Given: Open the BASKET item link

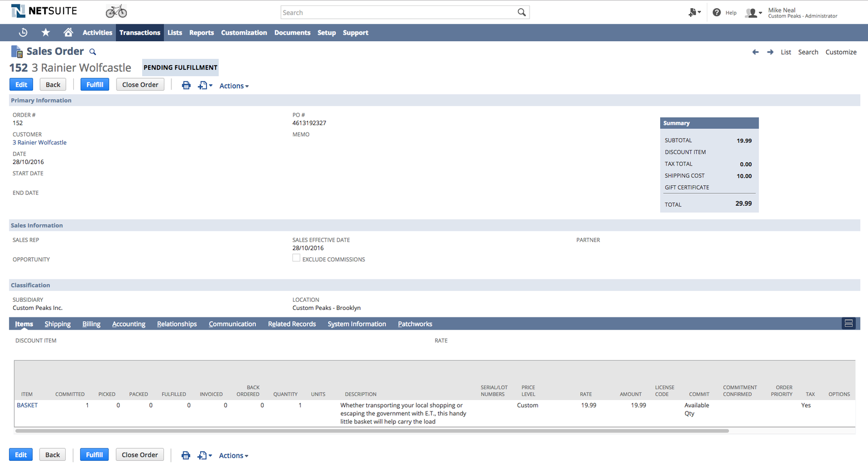Looking at the screenshot, I should coord(27,405).
